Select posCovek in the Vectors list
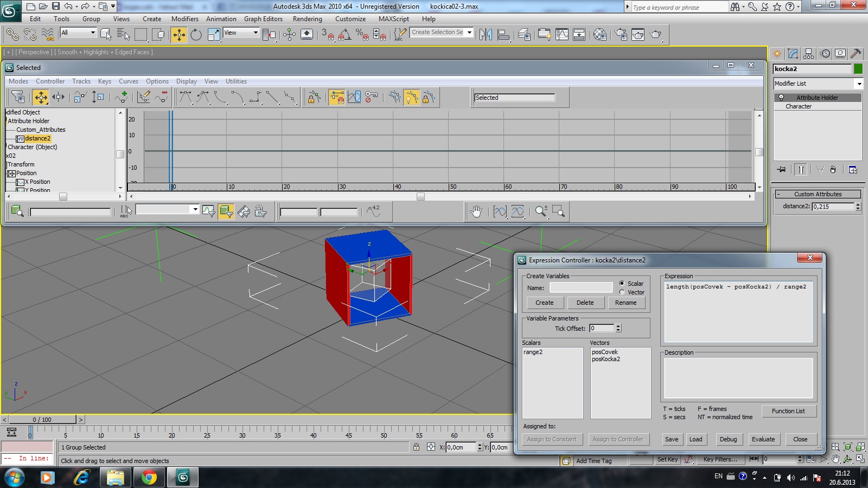Screen dimensions: 868x488 (605, 352)
